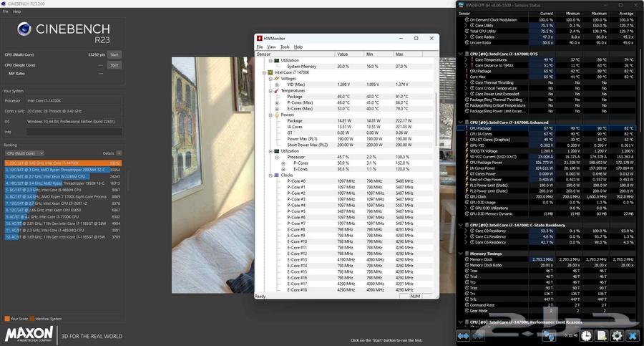Image resolution: width=644 pixels, height=346 pixels.
Task: Expand Core Temperatures row in HWiNFO
Action: 466,59
